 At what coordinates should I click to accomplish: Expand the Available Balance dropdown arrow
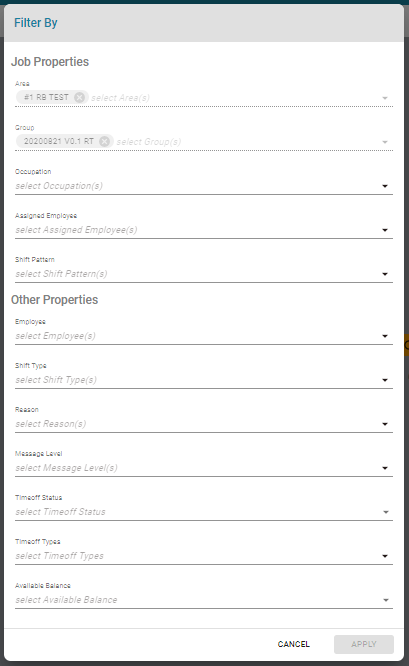[386, 600]
